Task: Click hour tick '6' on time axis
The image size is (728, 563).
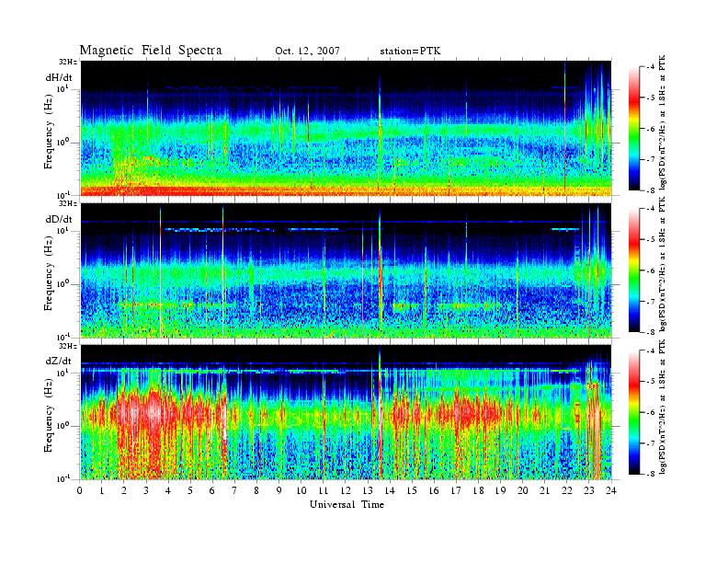Action: click(x=212, y=491)
